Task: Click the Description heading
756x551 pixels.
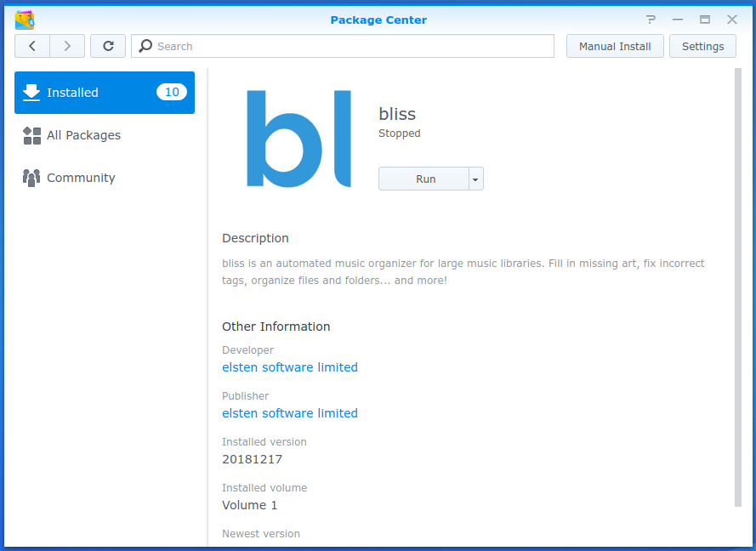Action: coord(255,239)
